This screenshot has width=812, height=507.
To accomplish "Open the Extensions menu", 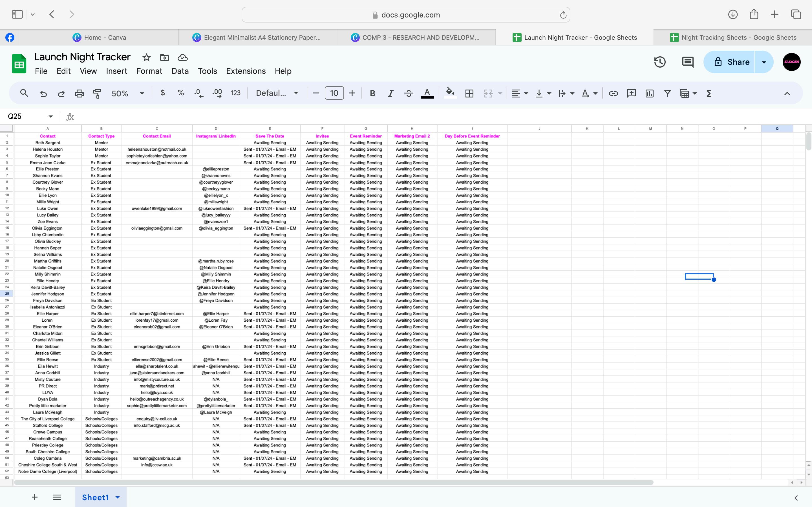I will pos(246,71).
